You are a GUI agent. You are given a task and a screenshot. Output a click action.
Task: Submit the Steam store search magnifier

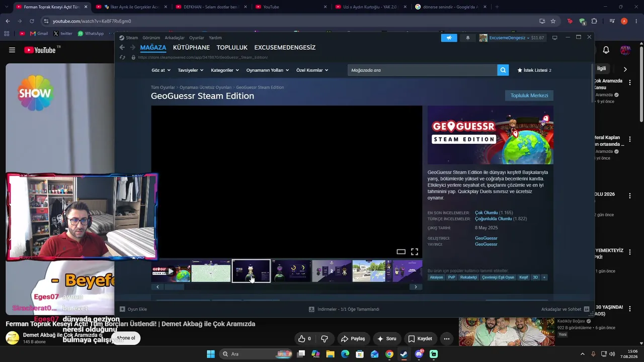(x=503, y=70)
